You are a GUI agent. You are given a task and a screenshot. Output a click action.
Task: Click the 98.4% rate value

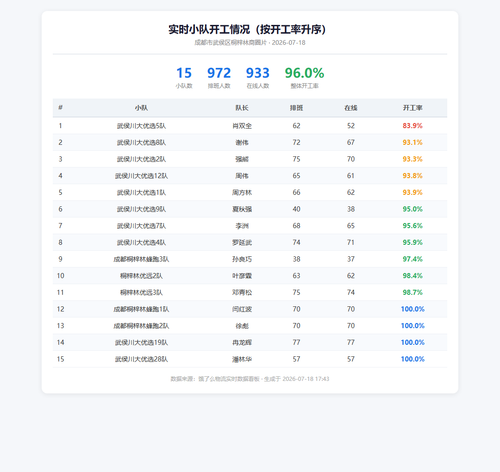pyautogui.click(x=412, y=276)
